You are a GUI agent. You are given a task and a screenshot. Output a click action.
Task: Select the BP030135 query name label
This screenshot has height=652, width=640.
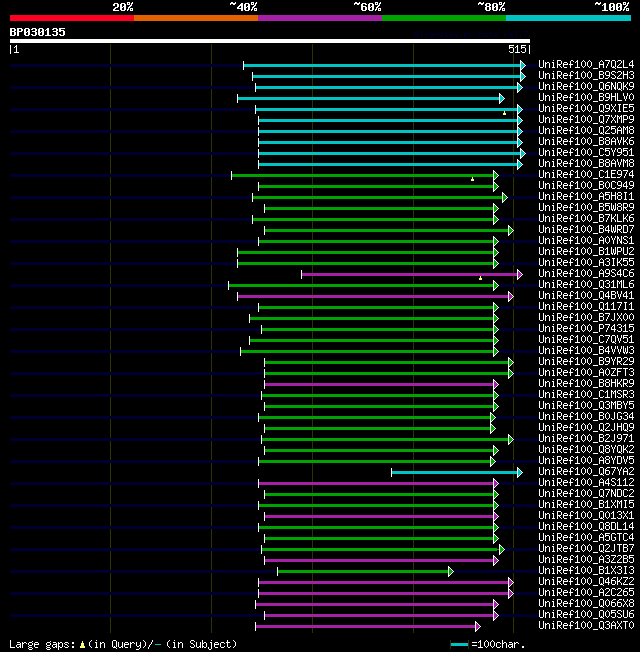(x=37, y=32)
